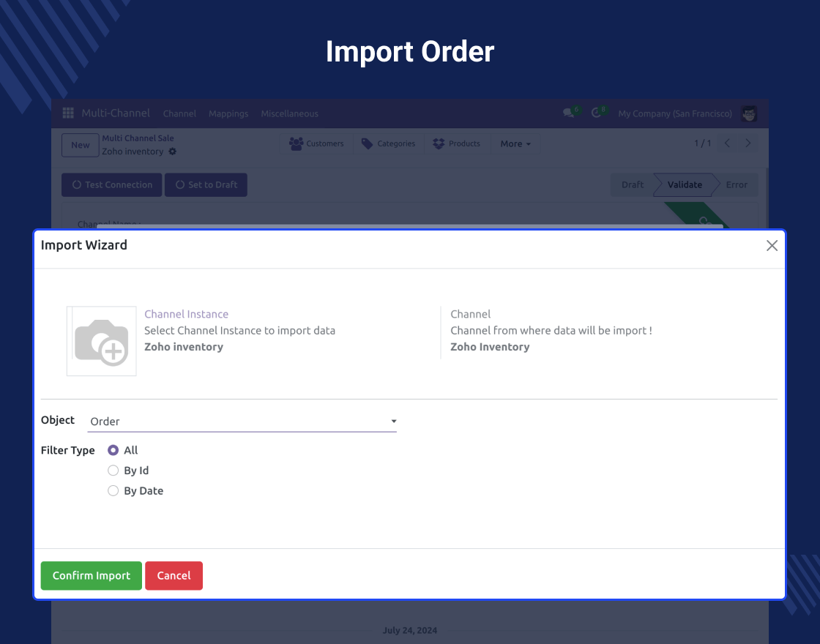Select the By Date filter type
The width and height of the screenshot is (820, 644).
pos(113,491)
